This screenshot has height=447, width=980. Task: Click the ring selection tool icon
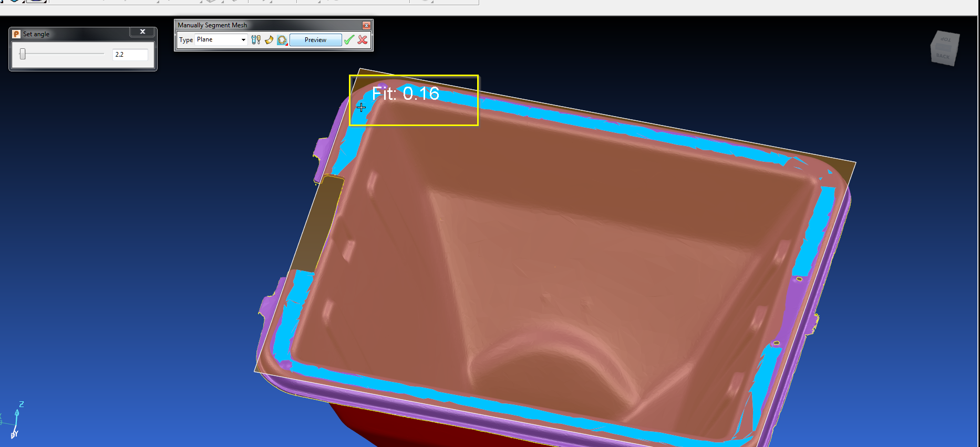pos(282,40)
